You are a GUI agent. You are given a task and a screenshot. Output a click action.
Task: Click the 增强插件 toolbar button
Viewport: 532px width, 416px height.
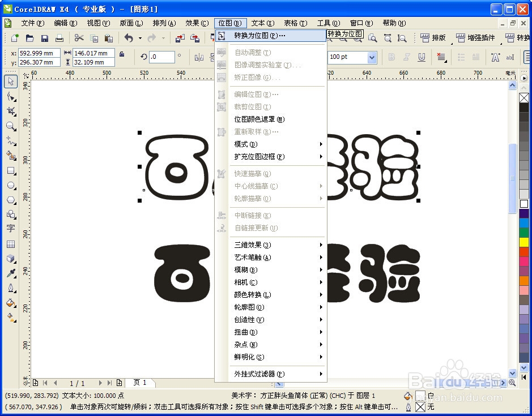tap(475, 38)
